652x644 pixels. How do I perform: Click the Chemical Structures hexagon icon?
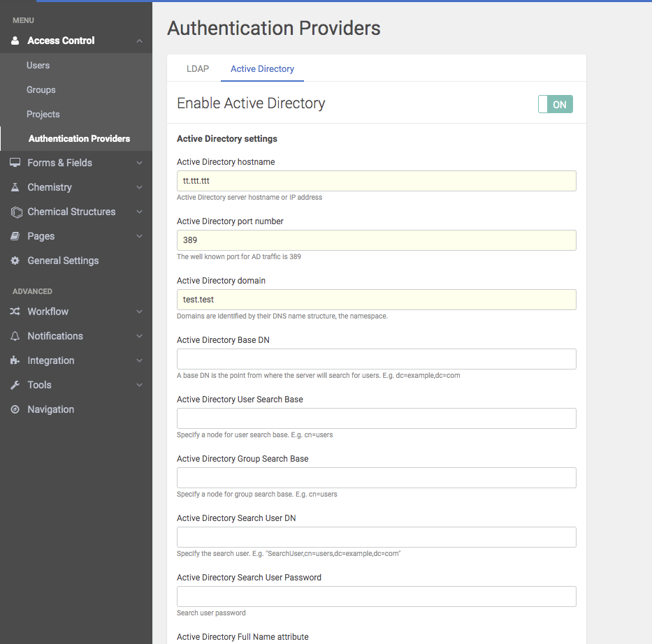(x=16, y=212)
